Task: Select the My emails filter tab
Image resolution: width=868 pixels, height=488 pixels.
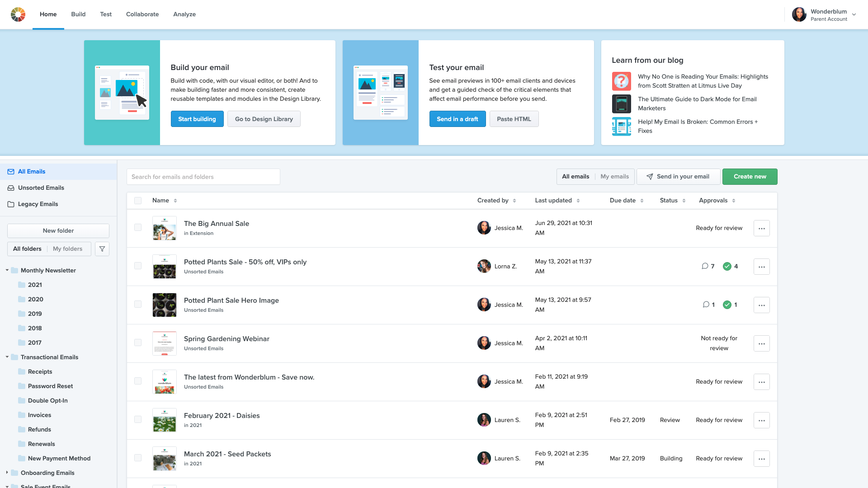Action: [614, 176]
